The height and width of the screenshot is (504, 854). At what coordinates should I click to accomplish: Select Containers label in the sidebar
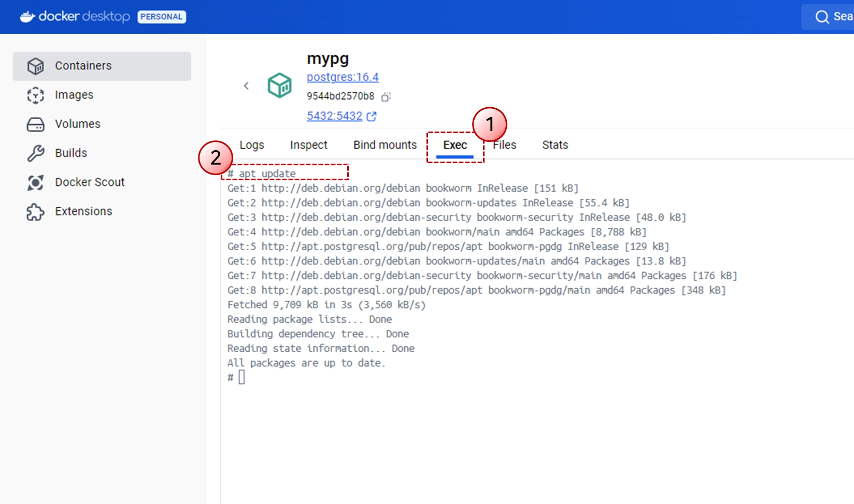83,66
